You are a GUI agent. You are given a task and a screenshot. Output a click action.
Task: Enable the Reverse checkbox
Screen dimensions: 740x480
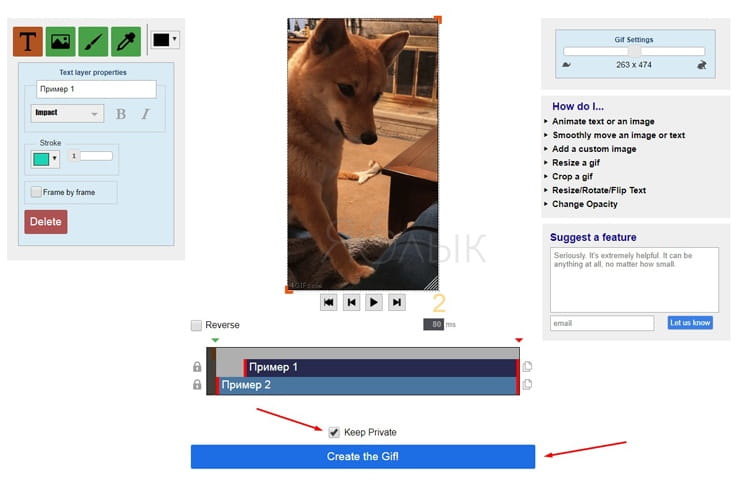[x=196, y=325]
